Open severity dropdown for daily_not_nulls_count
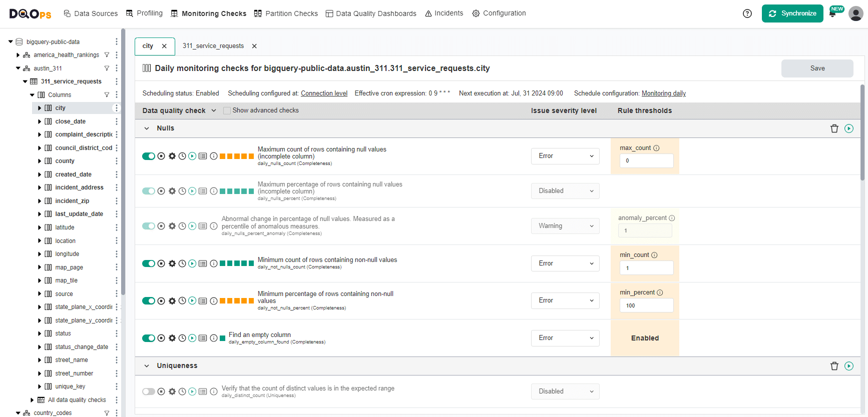The width and height of the screenshot is (868, 417). pos(565,263)
